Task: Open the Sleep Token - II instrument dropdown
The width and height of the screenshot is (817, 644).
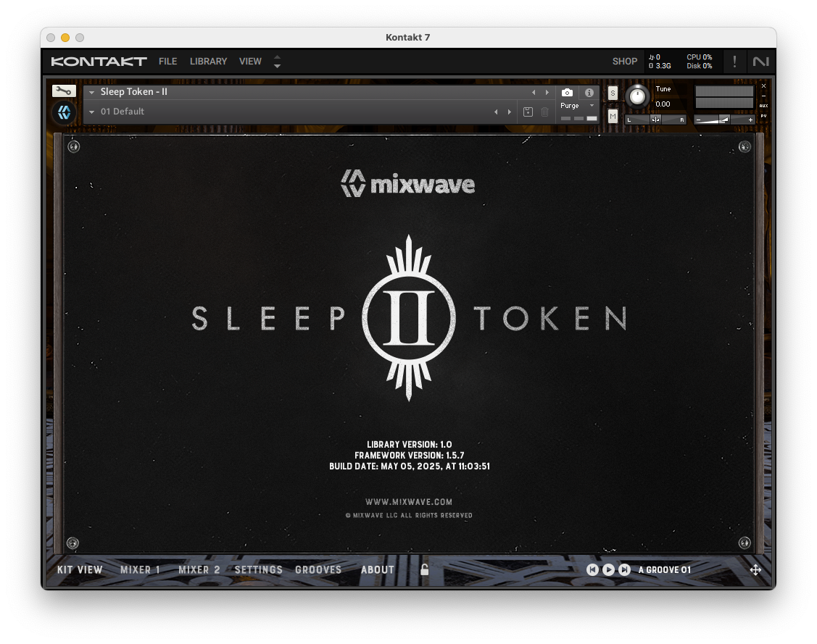Action: pyautogui.click(x=91, y=92)
